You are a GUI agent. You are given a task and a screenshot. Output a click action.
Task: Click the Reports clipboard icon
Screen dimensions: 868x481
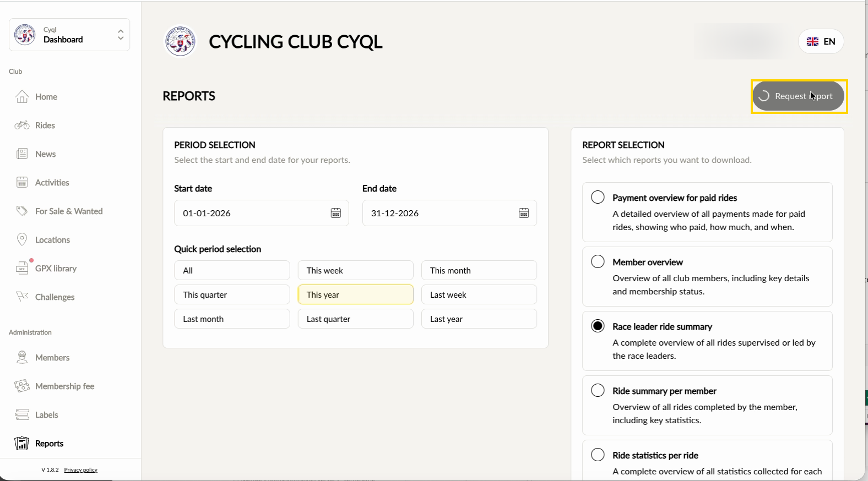tap(22, 444)
